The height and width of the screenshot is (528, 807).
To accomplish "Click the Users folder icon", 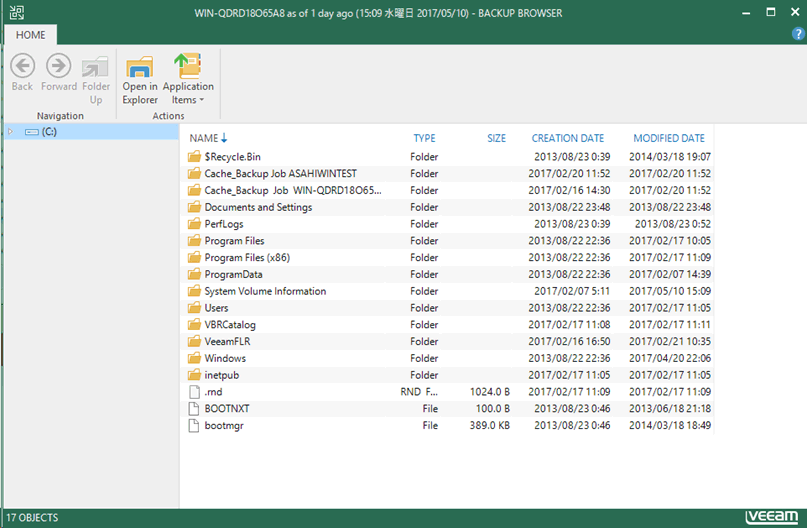I will pyautogui.click(x=194, y=308).
